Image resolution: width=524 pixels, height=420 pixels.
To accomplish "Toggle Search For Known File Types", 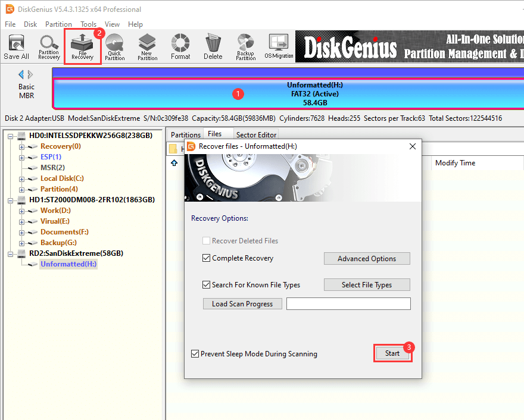I will (x=207, y=285).
